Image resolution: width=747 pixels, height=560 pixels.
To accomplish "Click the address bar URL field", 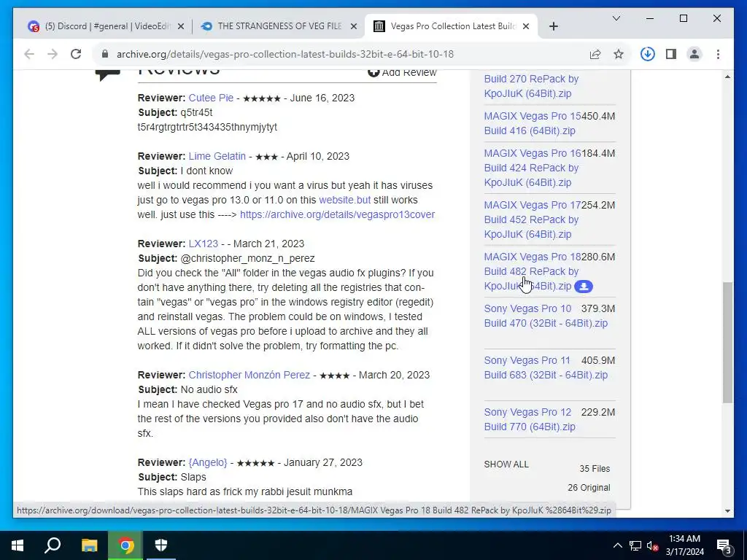I will click(x=285, y=54).
